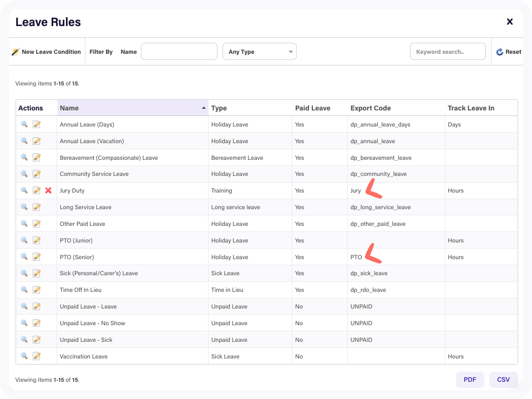Delete the Jury Duty leave rule
The image size is (532, 399).
[x=48, y=190]
